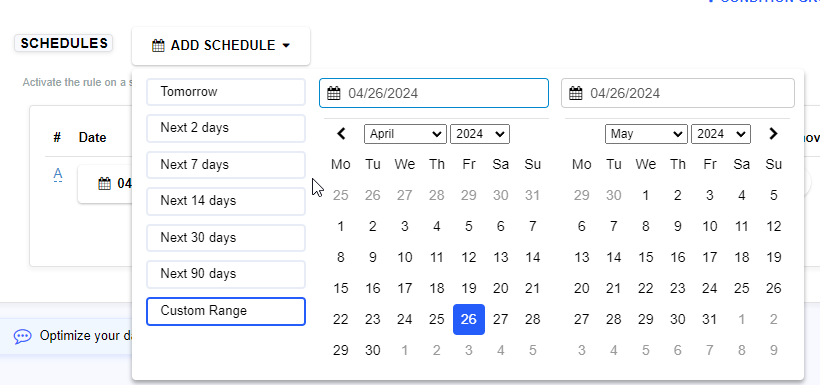Select May 23 in the right calendar
820x385 pixels.
pos(678,288)
